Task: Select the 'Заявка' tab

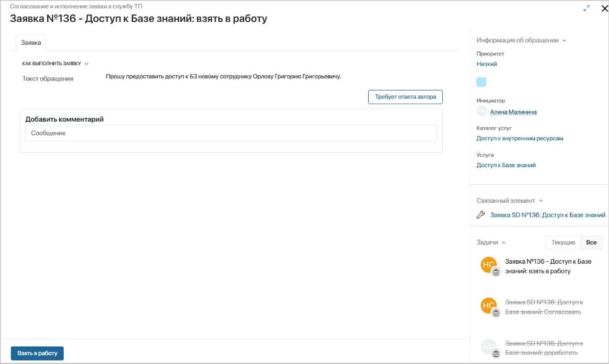Action: pos(31,42)
